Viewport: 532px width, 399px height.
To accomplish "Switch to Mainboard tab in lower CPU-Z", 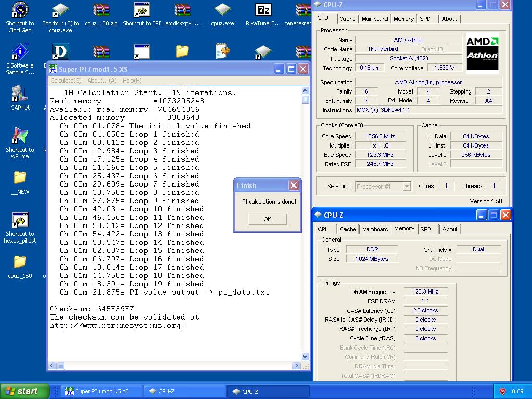I will [375, 229].
